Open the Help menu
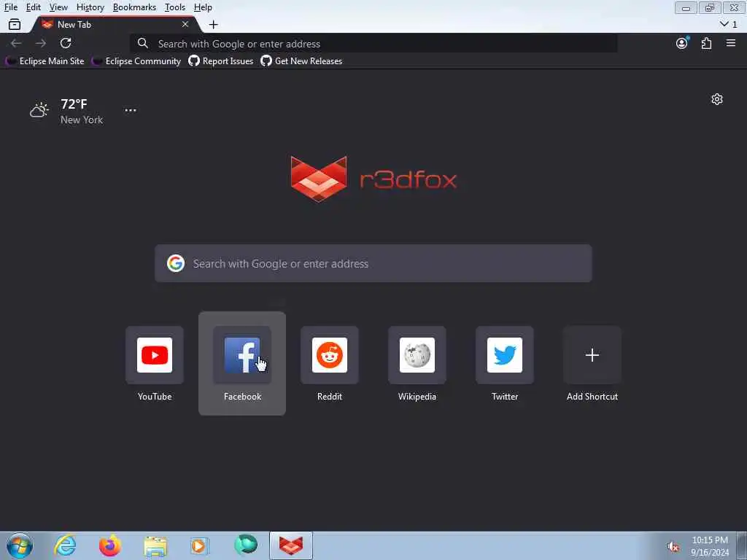The image size is (747, 560). pos(203,7)
